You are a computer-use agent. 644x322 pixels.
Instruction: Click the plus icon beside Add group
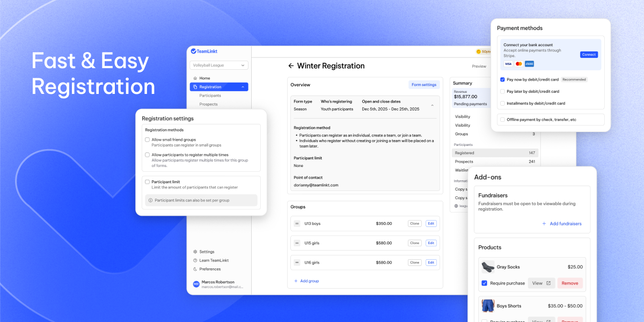296,281
